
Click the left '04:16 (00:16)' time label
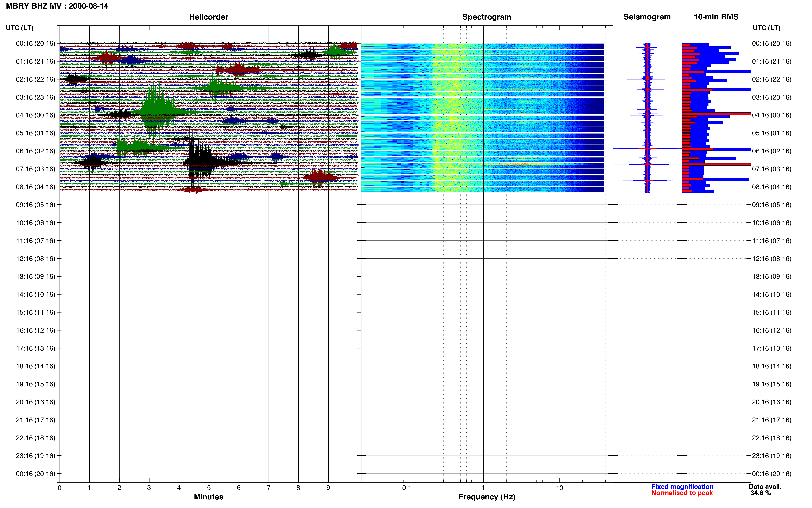[x=36, y=115]
